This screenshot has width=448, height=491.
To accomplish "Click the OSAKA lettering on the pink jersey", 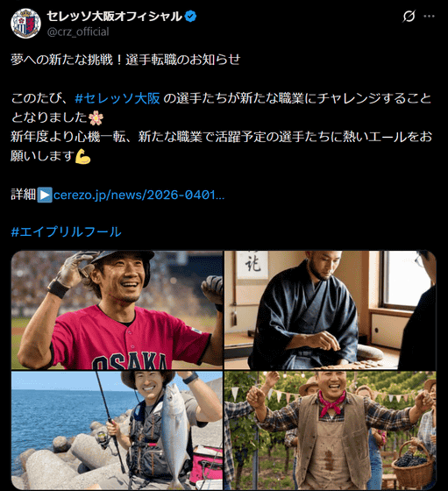I will click(x=130, y=361).
